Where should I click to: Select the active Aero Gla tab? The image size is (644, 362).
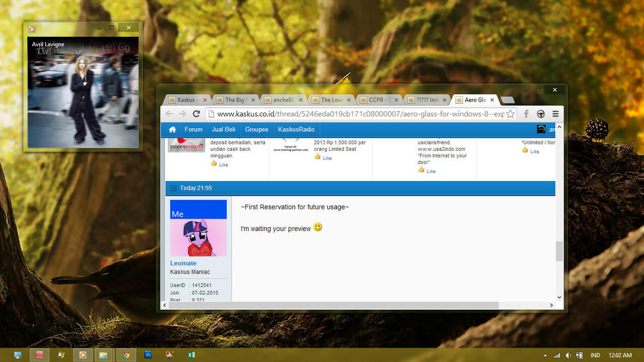pos(475,100)
